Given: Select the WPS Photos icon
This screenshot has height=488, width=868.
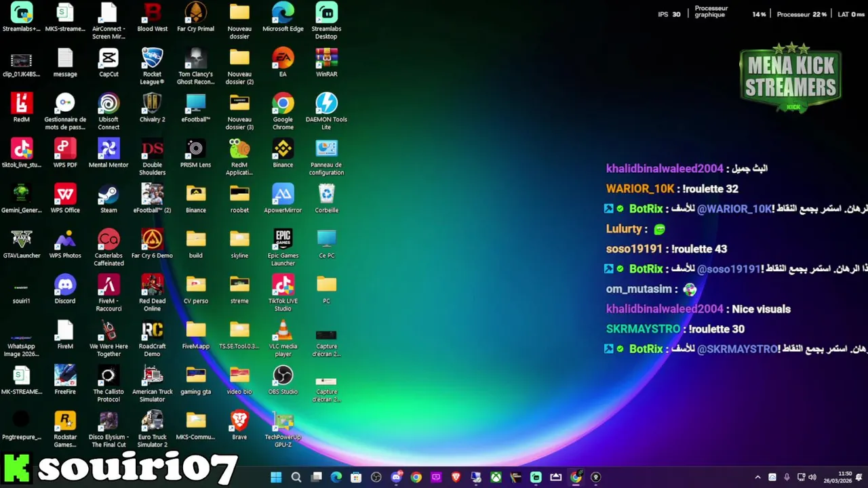Looking at the screenshot, I should point(65,245).
